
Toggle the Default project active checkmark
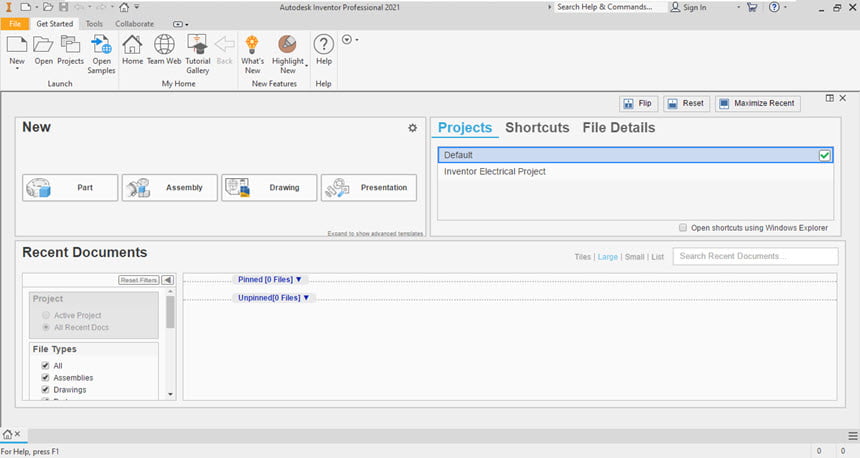tap(824, 155)
